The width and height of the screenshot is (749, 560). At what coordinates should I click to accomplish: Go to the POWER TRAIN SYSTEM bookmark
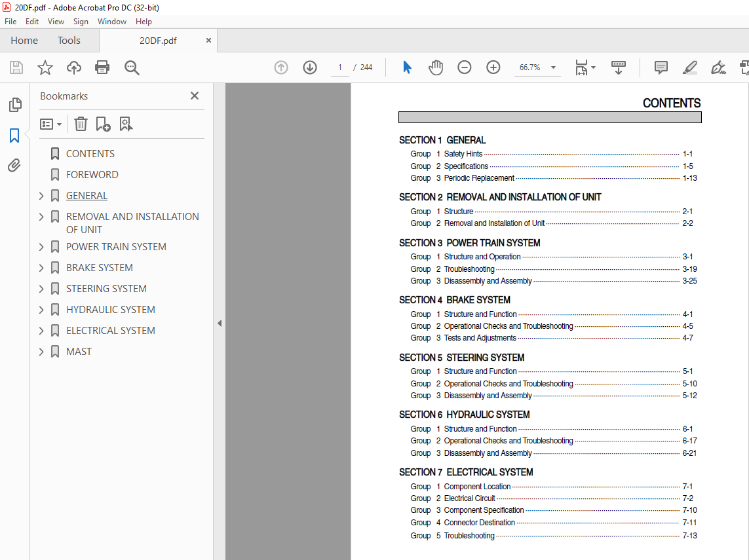click(116, 247)
